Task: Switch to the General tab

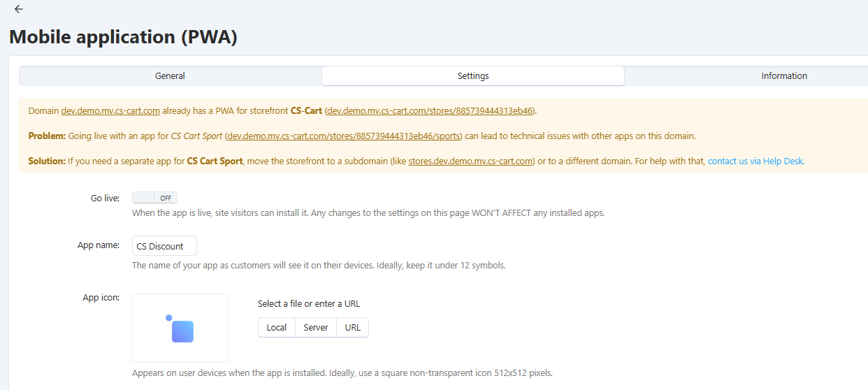Action: tap(170, 76)
